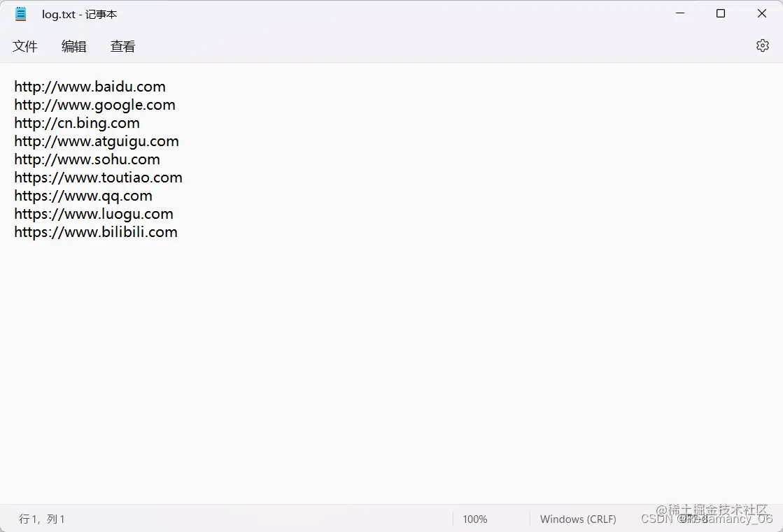
Task: Close the log.txt Notepad window
Action: [761, 13]
